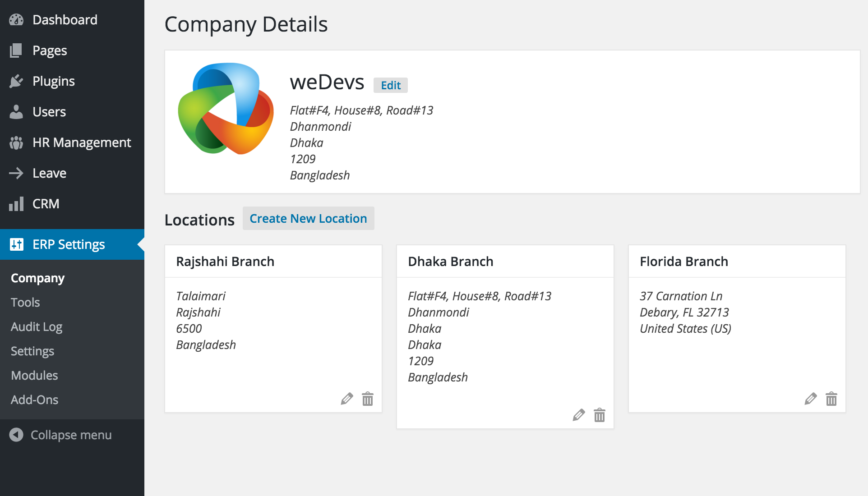Click the Dashboard gauge icon

click(x=16, y=20)
